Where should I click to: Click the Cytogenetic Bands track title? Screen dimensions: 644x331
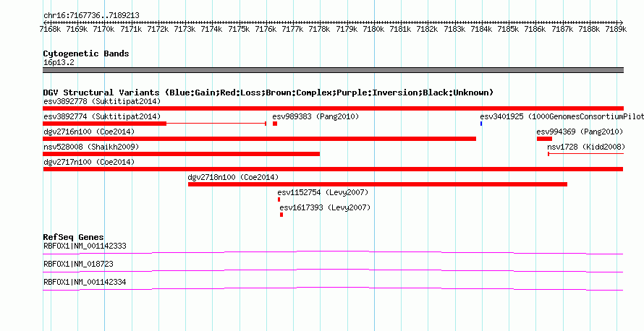pyautogui.click(x=86, y=53)
